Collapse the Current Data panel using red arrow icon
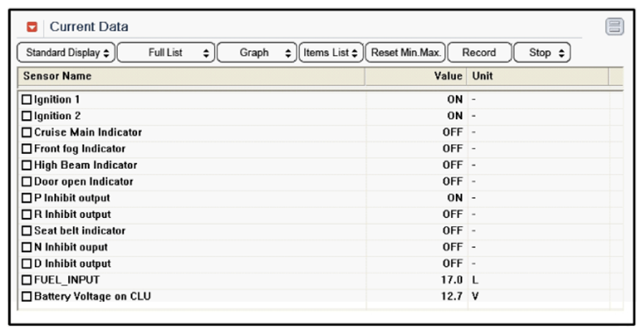The height and width of the screenshot is (334, 644). pyautogui.click(x=32, y=27)
